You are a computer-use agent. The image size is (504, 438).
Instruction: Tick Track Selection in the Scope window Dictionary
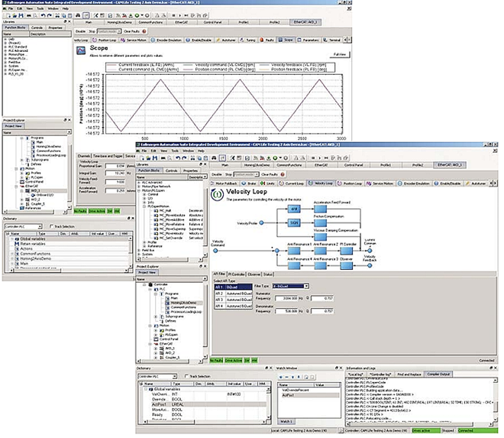(51, 226)
